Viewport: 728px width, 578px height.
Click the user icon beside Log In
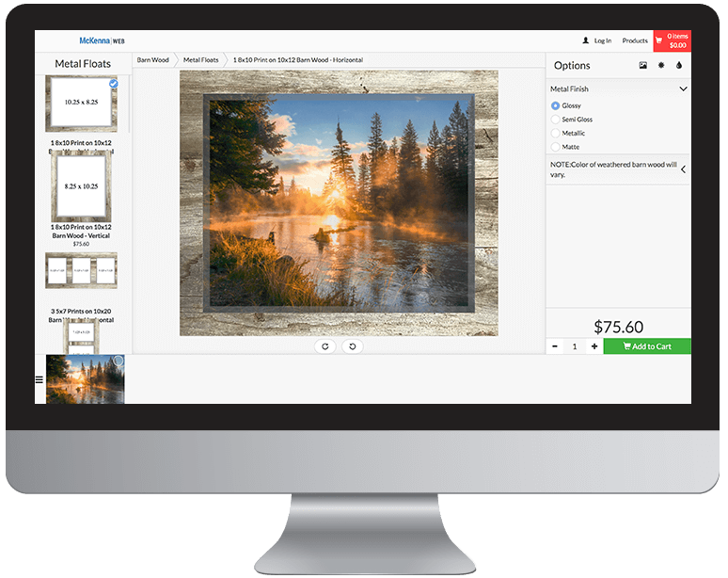coord(586,40)
